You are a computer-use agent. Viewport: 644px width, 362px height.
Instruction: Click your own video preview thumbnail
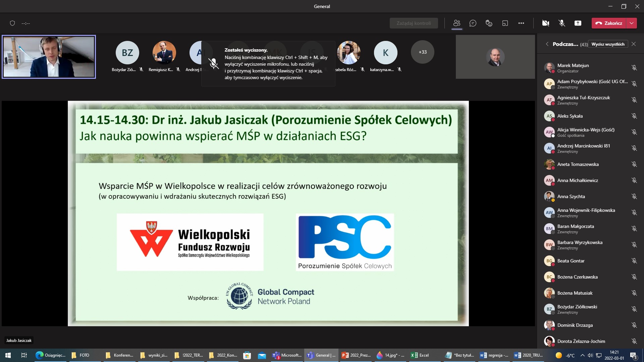tap(49, 57)
